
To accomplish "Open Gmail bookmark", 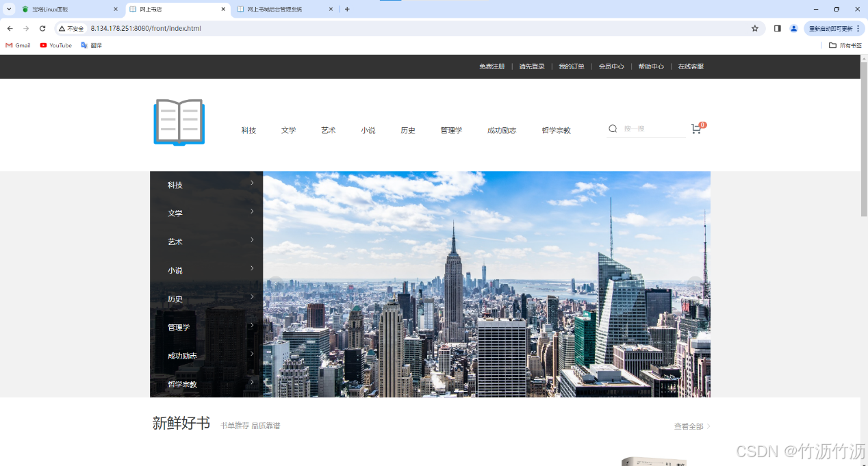I will click(x=18, y=45).
